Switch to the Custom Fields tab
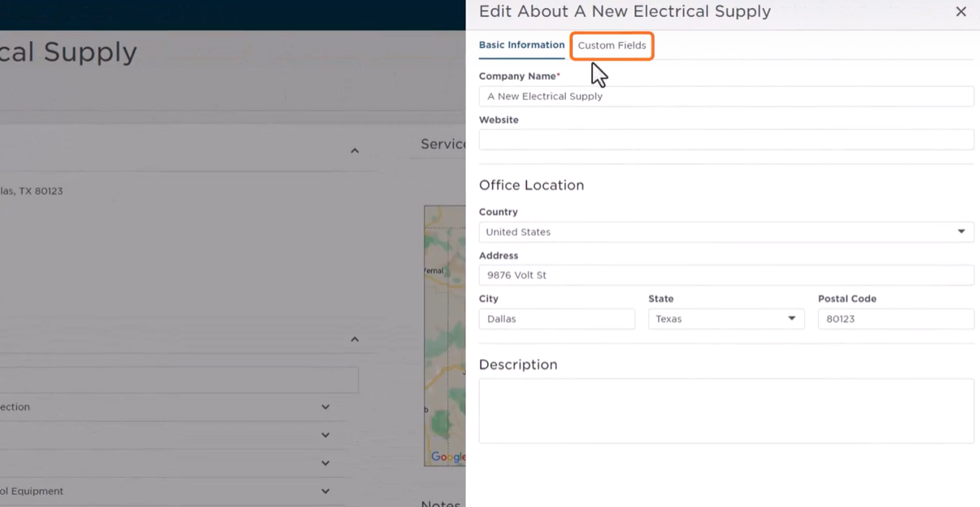The width and height of the screenshot is (980, 507). point(612,46)
